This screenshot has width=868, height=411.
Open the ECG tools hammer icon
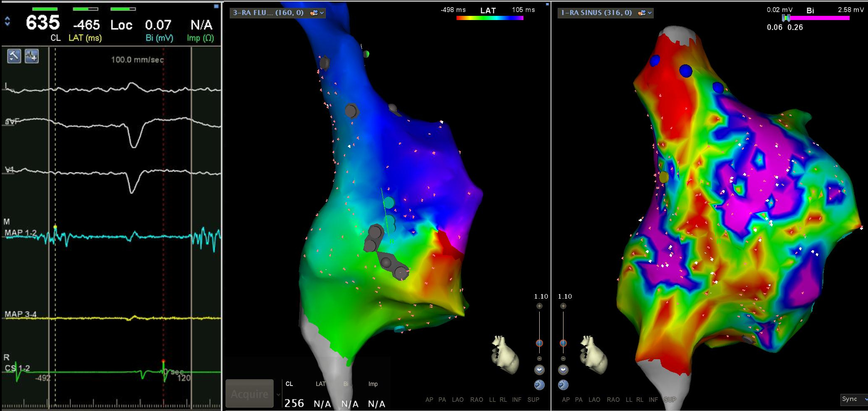(14, 56)
